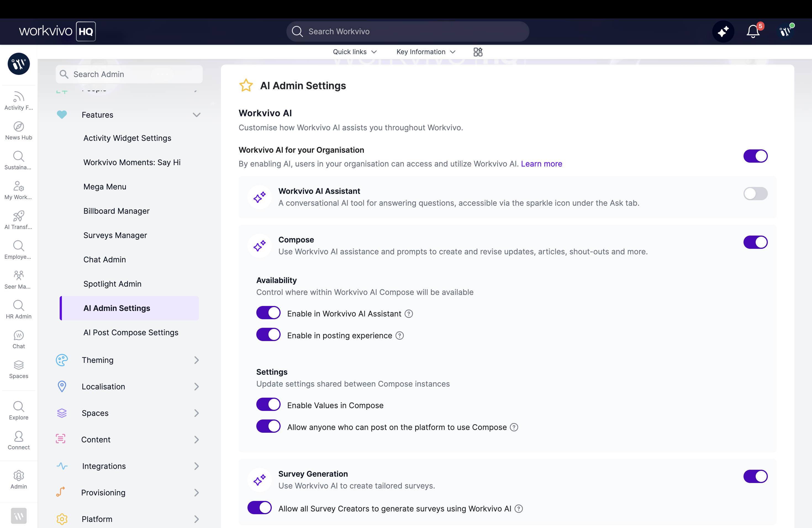This screenshot has width=812, height=528.
Task: Open Admin gear in the sidebar
Action: point(19,480)
